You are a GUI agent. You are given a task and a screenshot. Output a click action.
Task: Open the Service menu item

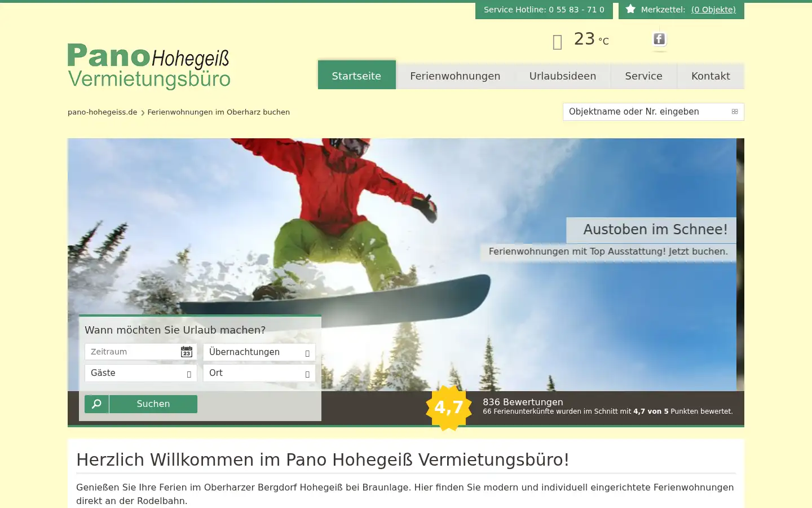(643, 76)
